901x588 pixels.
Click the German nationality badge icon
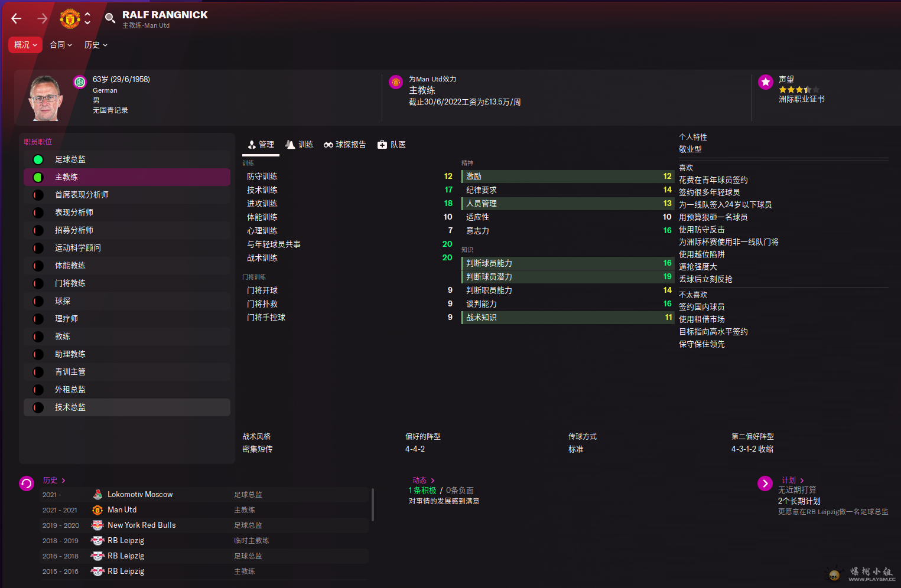pyautogui.click(x=80, y=82)
